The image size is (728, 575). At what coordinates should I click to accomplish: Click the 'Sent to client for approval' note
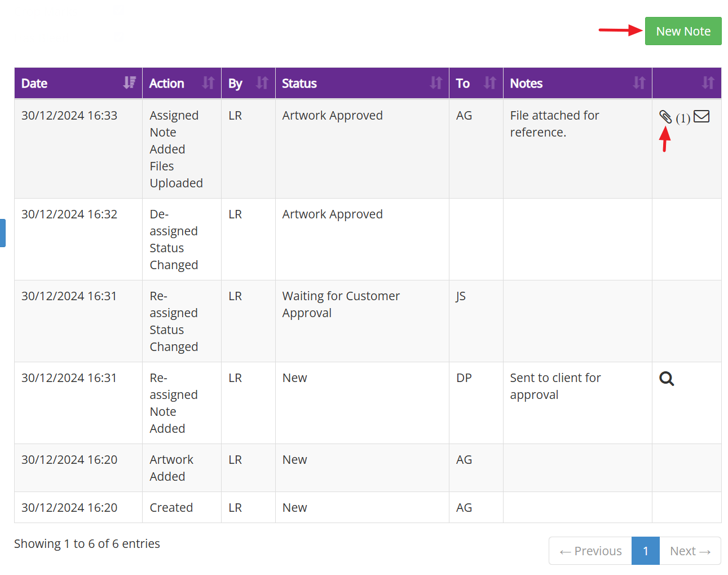pyautogui.click(x=555, y=386)
